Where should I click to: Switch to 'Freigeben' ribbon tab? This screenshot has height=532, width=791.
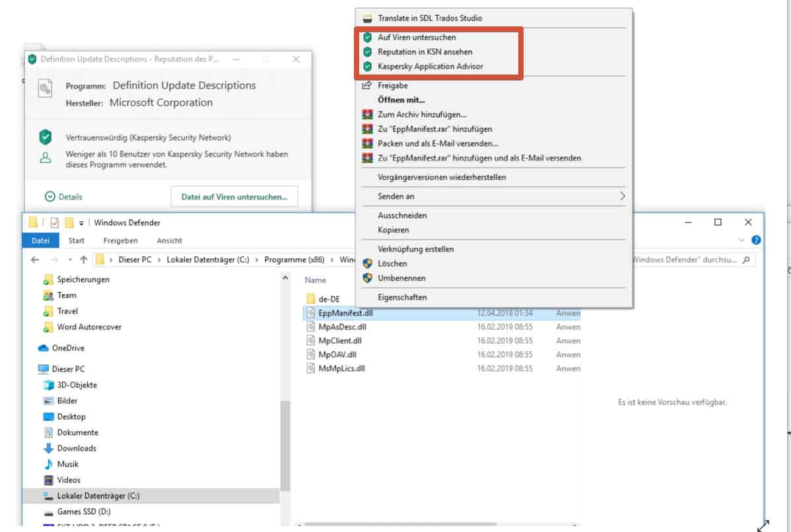click(x=120, y=240)
